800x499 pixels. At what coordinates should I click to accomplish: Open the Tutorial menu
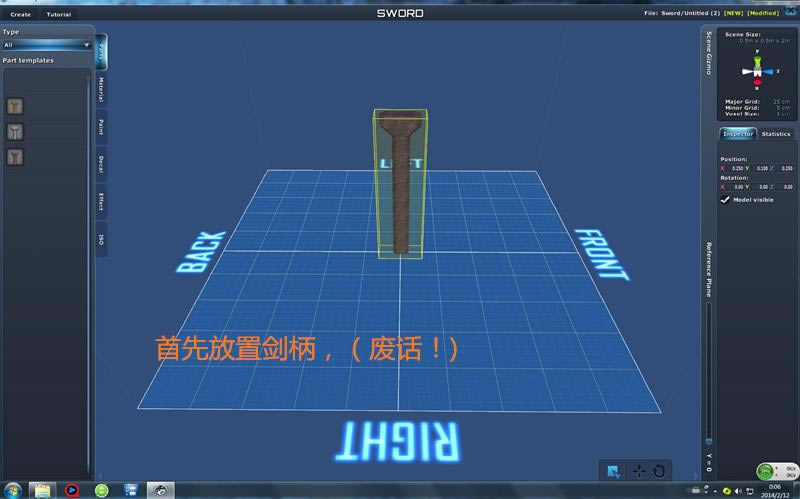coord(59,14)
